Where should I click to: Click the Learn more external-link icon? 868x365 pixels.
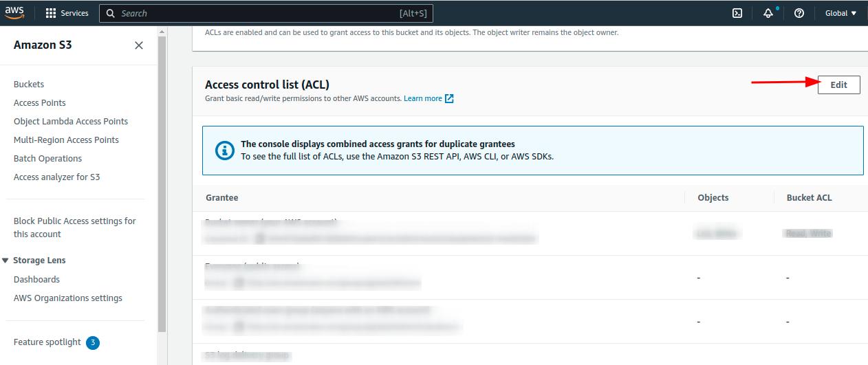[x=449, y=98]
